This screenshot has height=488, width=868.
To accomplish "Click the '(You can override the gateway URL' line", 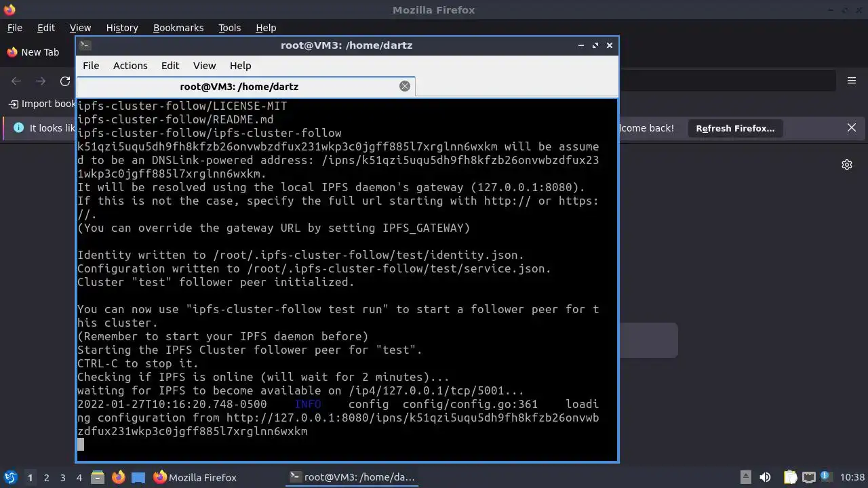I will click(274, 228).
